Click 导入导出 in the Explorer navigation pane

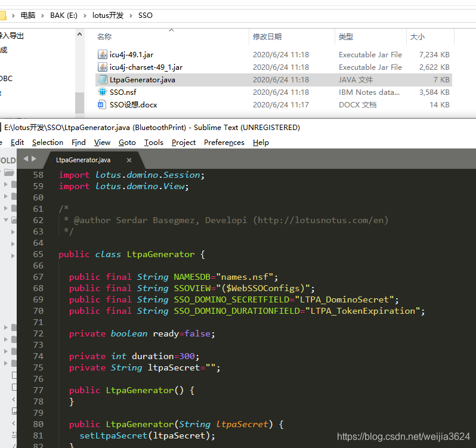[11, 36]
